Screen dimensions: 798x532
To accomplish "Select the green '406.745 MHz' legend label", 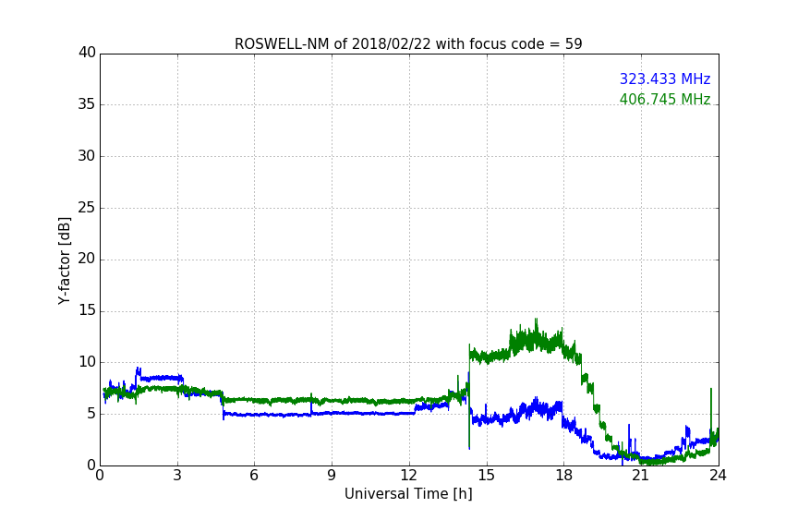I will coord(665,99).
